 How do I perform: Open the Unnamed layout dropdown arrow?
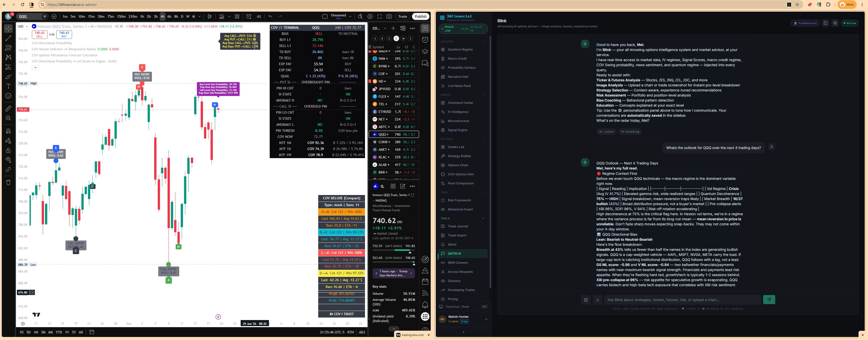(350, 16)
